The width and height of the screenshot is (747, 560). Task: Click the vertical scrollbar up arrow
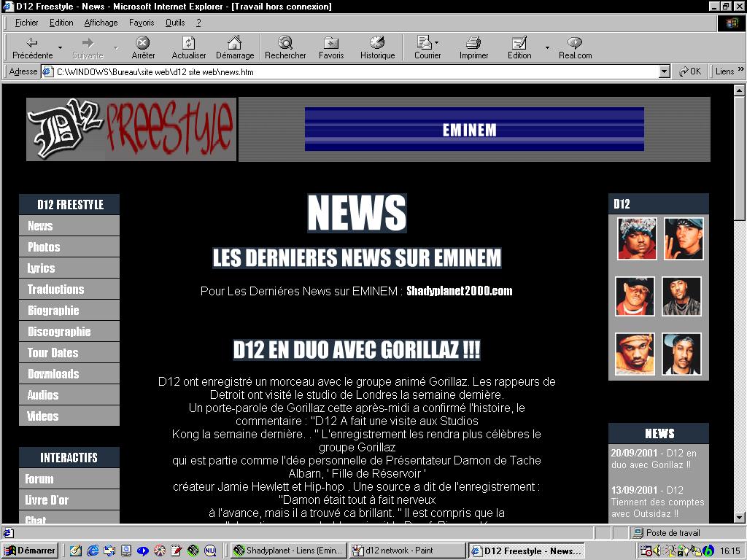739,90
